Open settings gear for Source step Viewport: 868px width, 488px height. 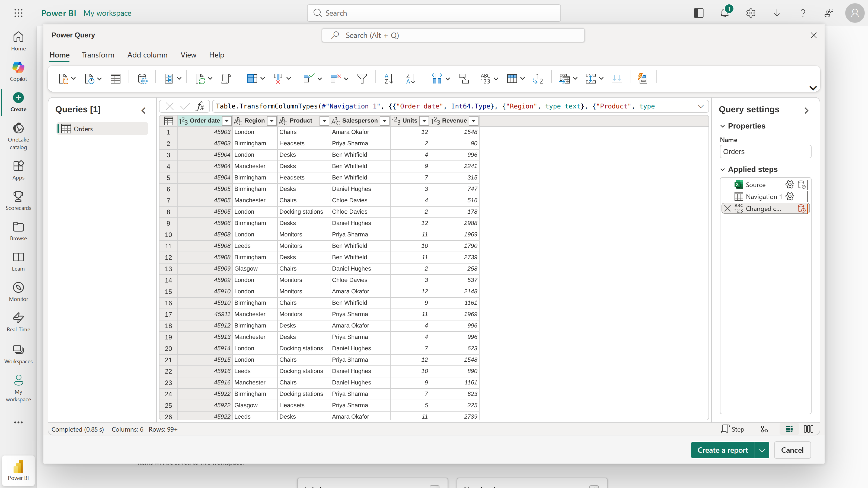790,185
